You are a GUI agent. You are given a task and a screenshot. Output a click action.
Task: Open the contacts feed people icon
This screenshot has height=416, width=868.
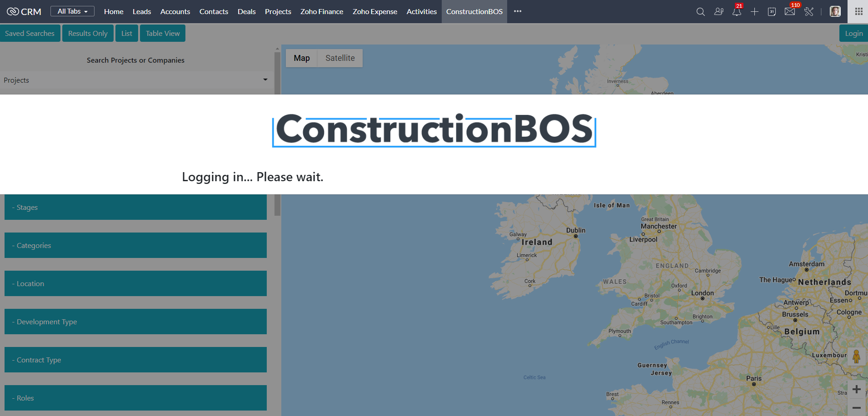(718, 12)
